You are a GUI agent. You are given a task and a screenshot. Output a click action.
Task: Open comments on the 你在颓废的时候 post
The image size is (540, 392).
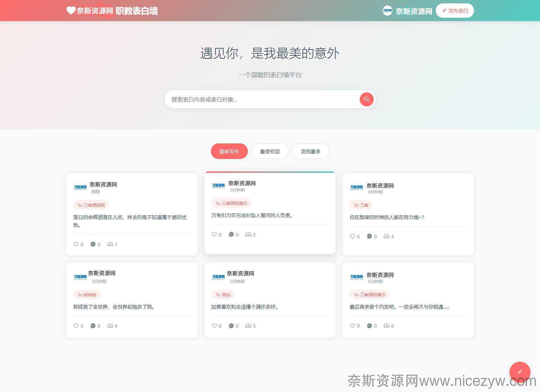[x=369, y=236]
